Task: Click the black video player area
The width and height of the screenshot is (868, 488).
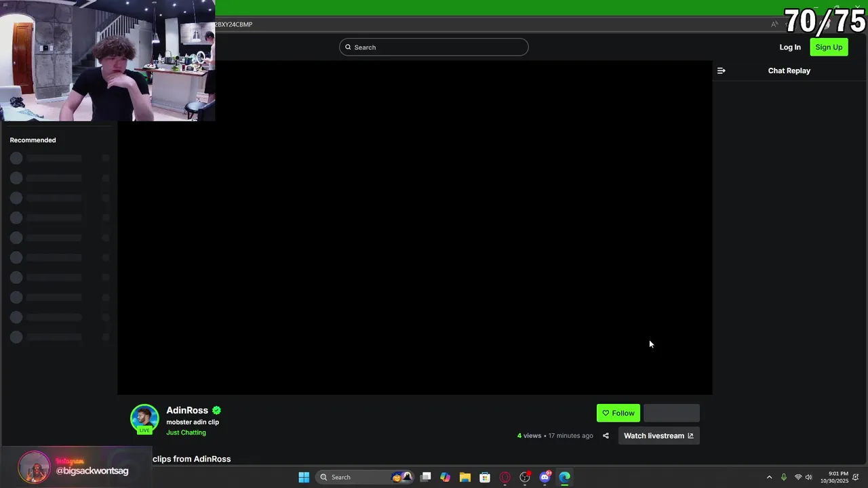Action: coord(415,228)
